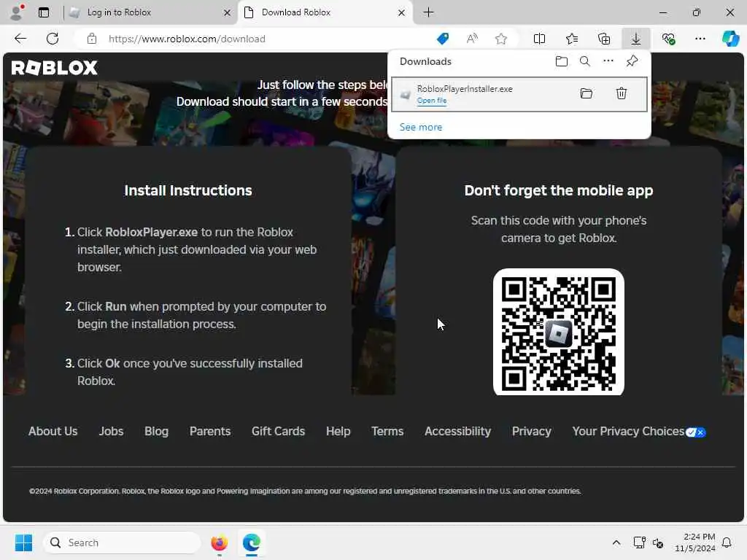Open Firefox from the taskbar
747x560 pixels.
(x=219, y=542)
